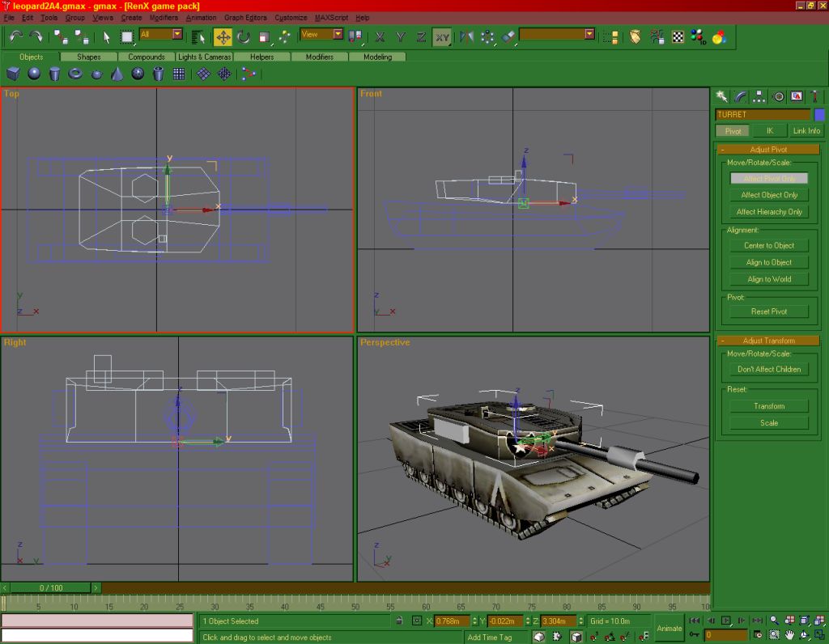
Task: Click the Create panel wand icon
Action: click(721, 96)
